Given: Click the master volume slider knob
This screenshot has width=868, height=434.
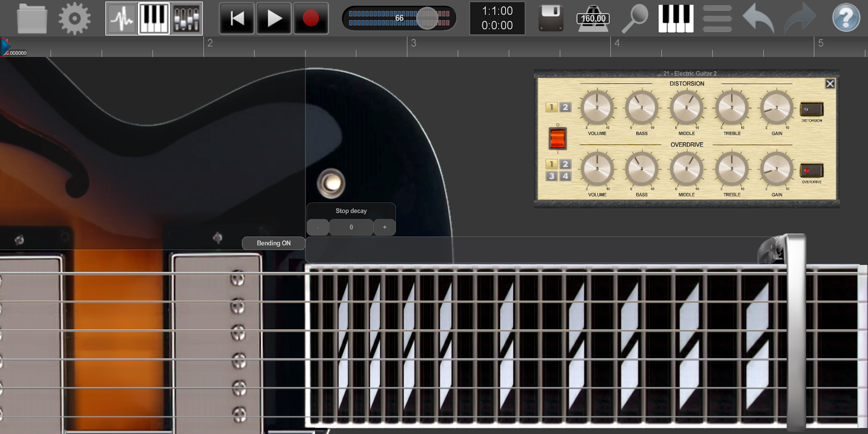Looking at the screenshot, I should 428,18.
